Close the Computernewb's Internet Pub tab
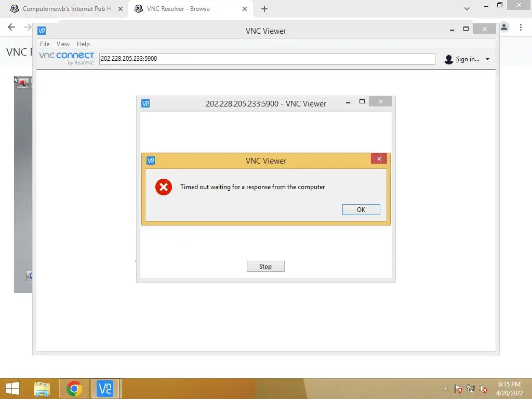This screenshot has height=399, width=532. point(121,9)
